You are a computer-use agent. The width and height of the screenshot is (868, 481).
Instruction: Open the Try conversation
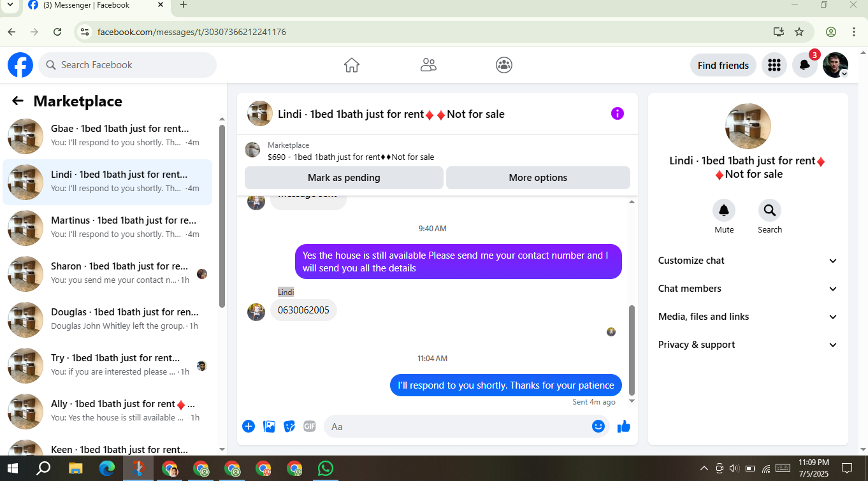click(x=107, y=365)
